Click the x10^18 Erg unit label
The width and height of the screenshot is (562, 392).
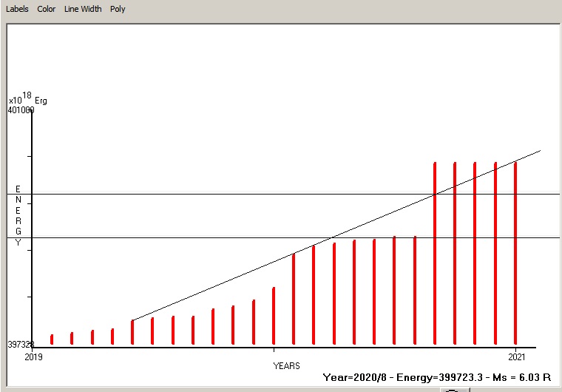(27, 99)
